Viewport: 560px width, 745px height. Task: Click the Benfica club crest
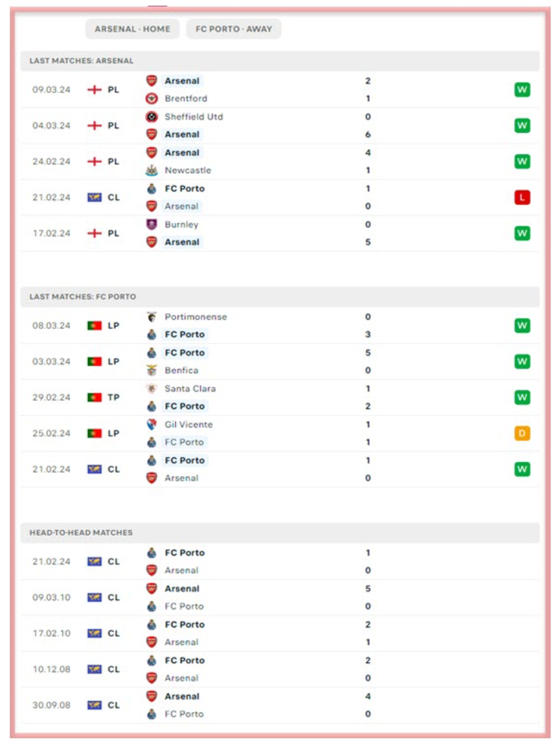coord(151,370)
